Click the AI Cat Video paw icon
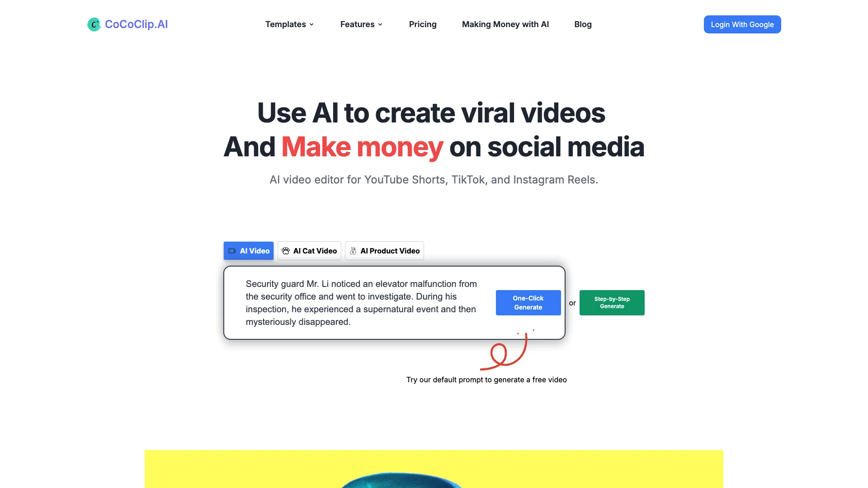This screenshot has width=868, height=488. pyautogui.click(x=287, y=250)
